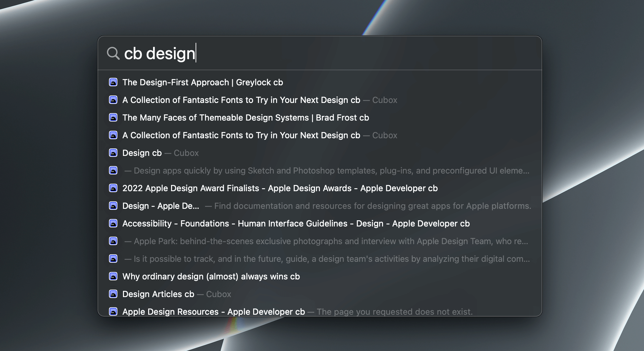This screenshot has width=644, height=351.
Task: Click Cubox icon beside 'Design apps quickly' row
Action: click(113, 171)
